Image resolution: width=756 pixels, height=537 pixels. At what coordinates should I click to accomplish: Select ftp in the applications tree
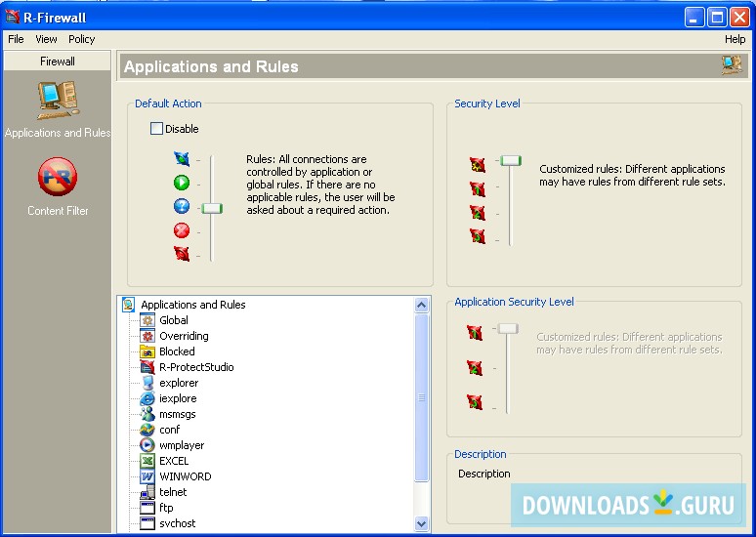click(x=166, y=508)
